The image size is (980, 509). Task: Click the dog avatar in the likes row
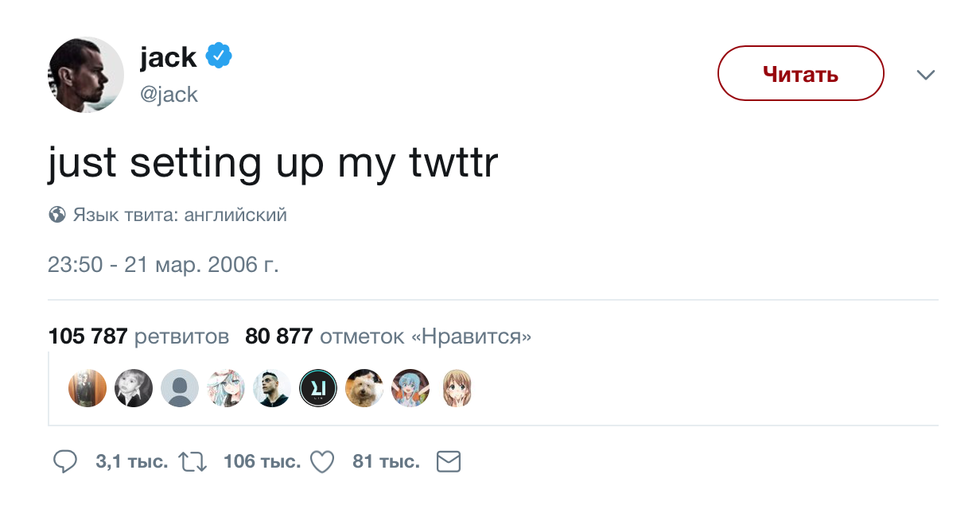[x=364, y=388]
